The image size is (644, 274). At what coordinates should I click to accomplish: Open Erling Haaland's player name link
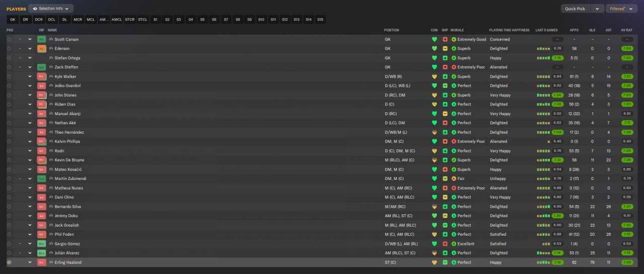tap(68, 262)
